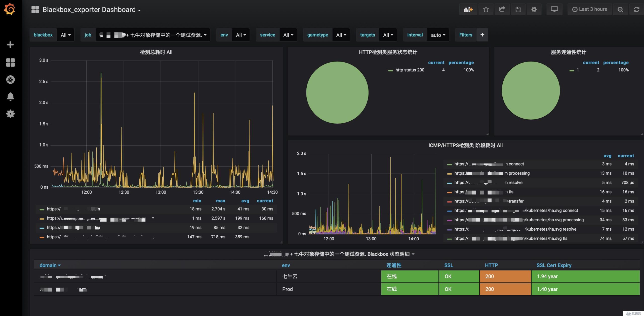Toggle the service All filter

click(x=288, y=35)
